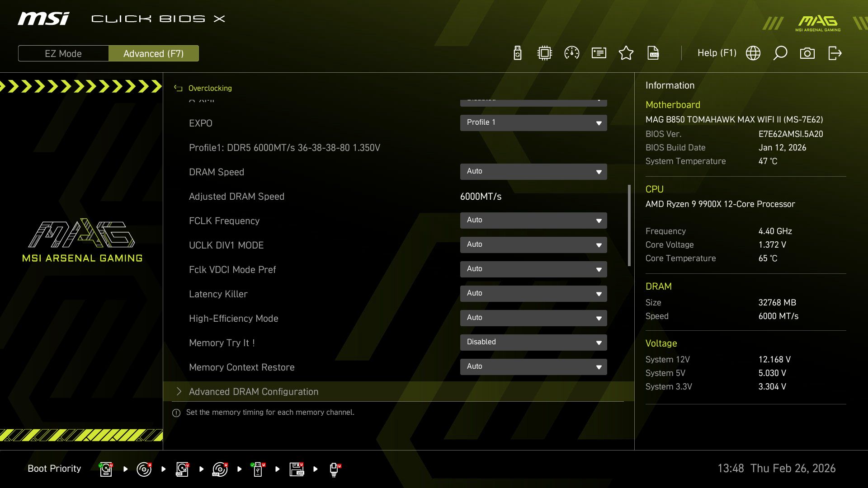Open the Hardware Monitor CPU icon

[544, 53]
